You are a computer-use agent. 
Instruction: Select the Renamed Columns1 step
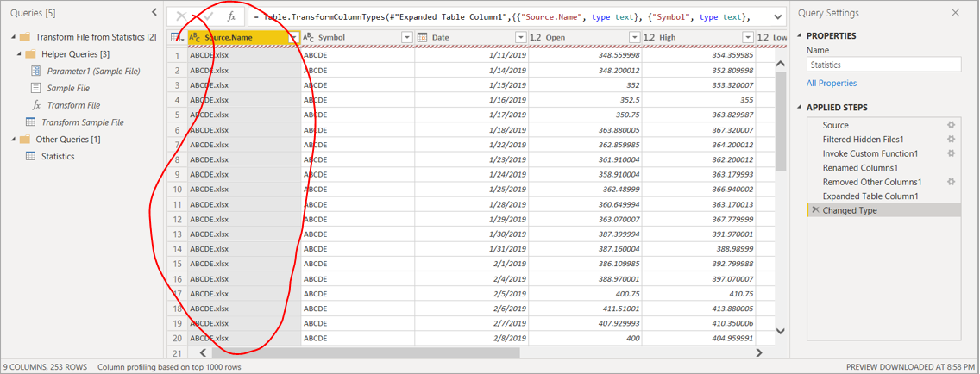[861, 168]
